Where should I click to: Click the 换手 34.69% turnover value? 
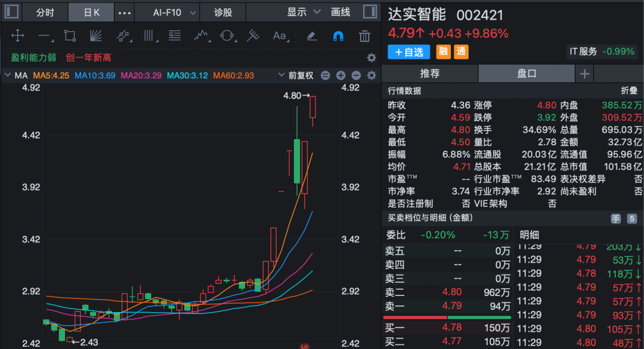pos(539,130)
